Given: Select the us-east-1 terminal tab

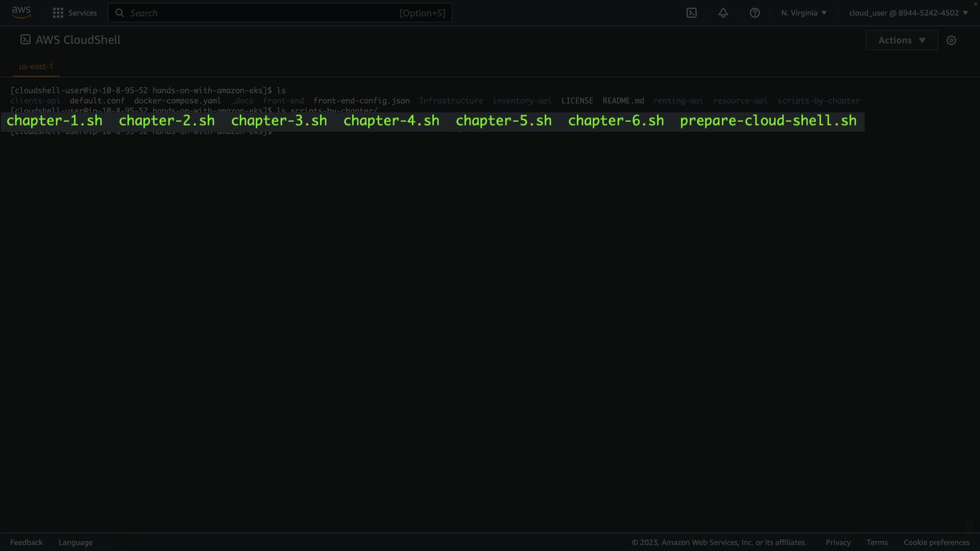Looking at the screenshot, I should point(36,66).
